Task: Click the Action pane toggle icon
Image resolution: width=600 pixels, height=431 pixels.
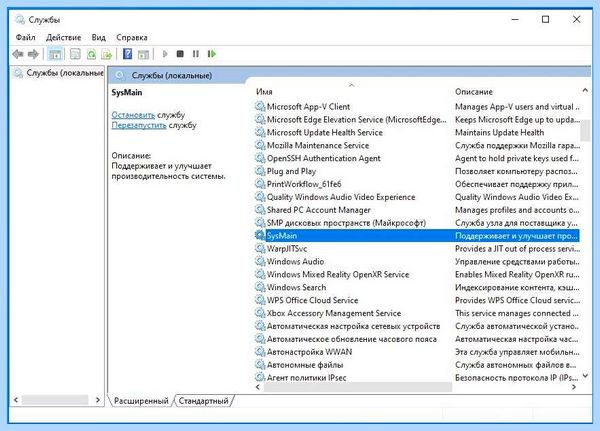Action: coord(143,54)
